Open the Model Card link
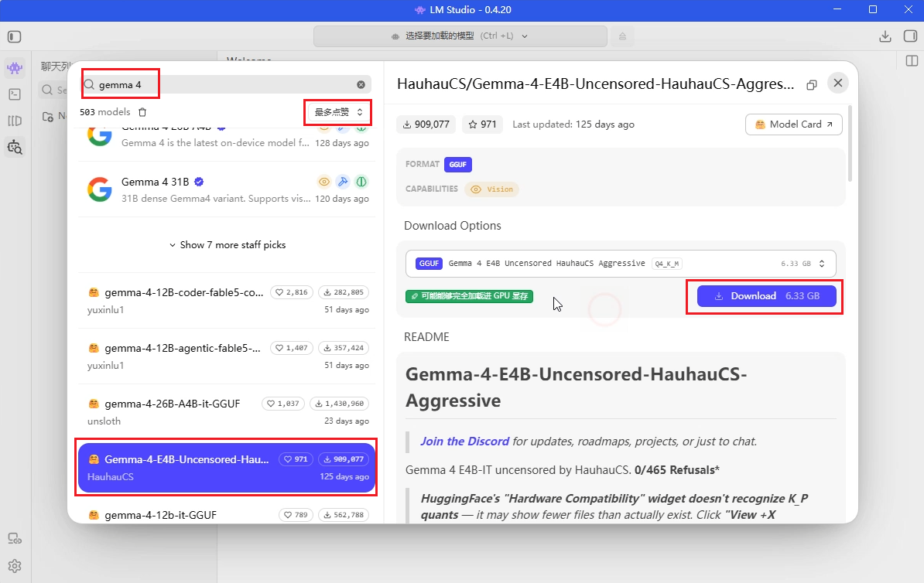924x583 pixels. (793, 124)
